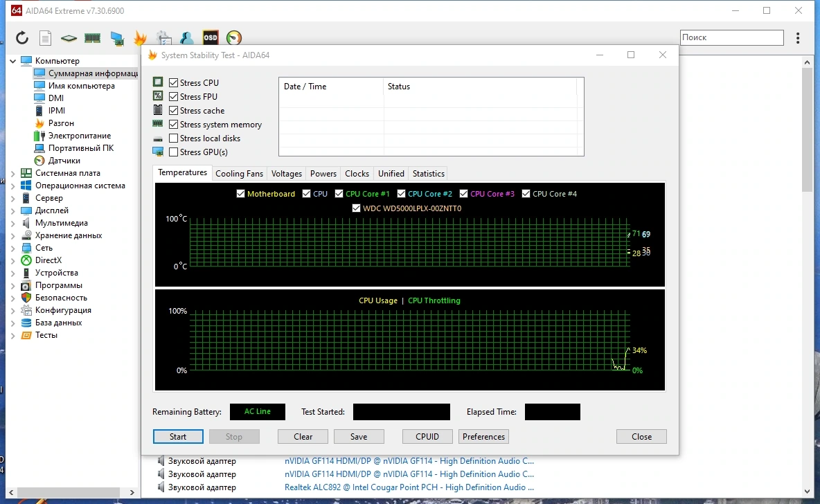Open Preferences dialog button
This screenshot has height=504, width=820.
point(483,437)
